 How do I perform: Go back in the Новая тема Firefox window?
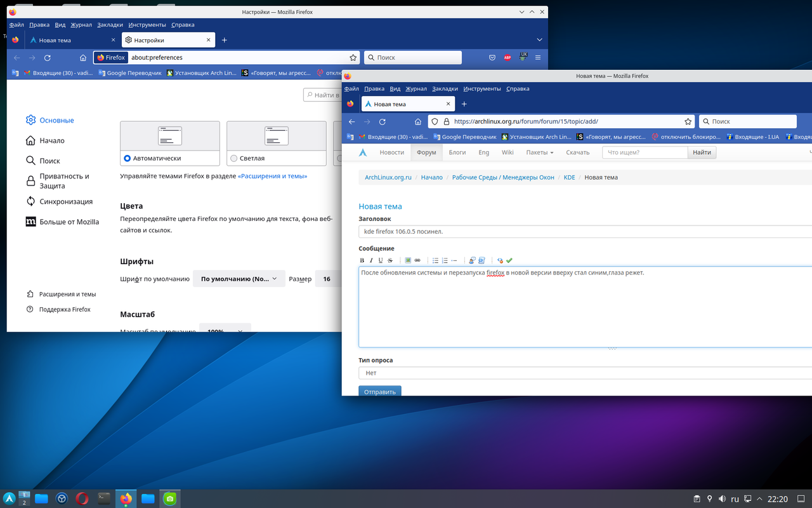coord(351,121)
